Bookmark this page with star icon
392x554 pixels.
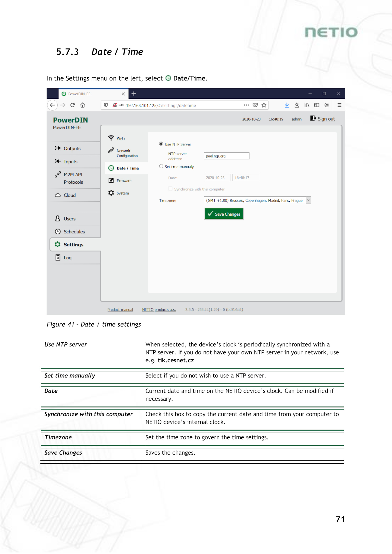264,105
